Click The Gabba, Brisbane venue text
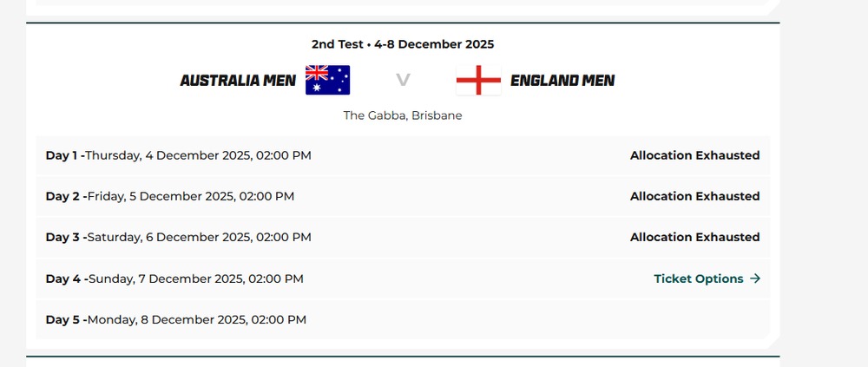 click(403, 115)
